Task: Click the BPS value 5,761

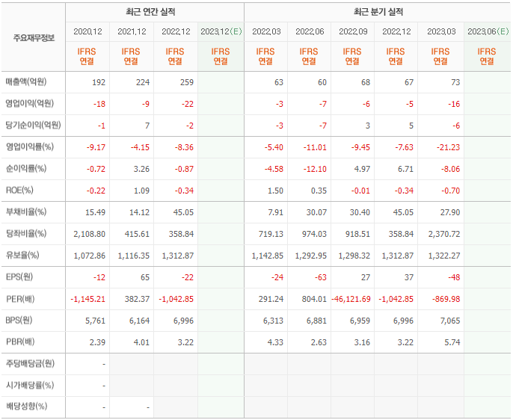Action: (96, 321)
